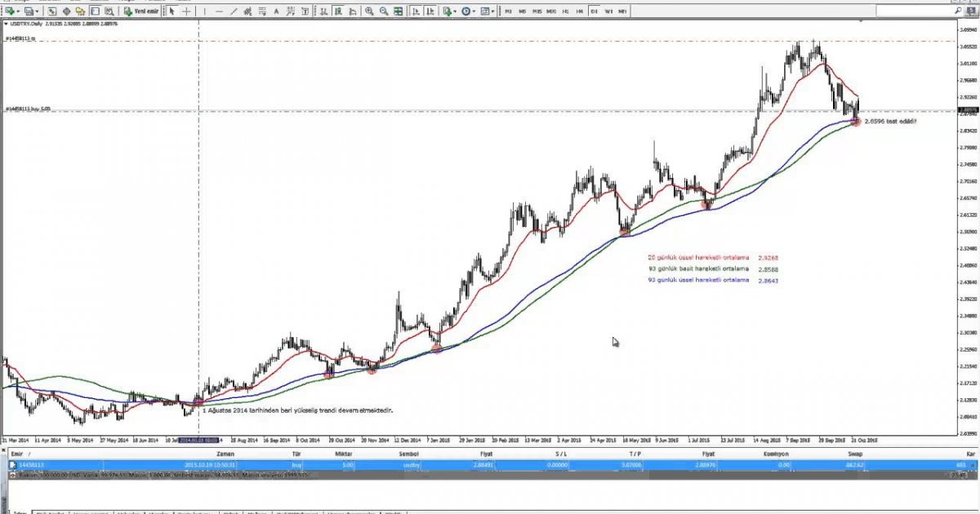
Task: Tile chart windows
Action: coord(398,11)
